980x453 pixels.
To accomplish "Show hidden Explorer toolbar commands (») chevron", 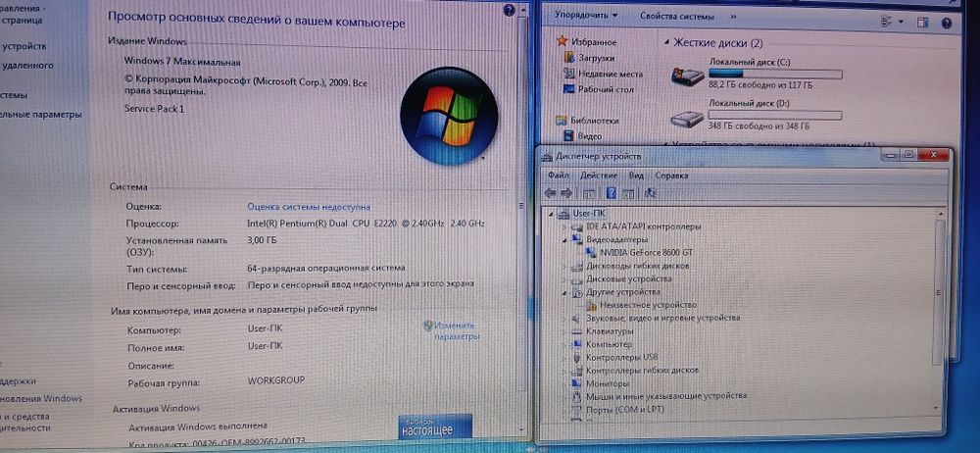I will coord(733,17).
